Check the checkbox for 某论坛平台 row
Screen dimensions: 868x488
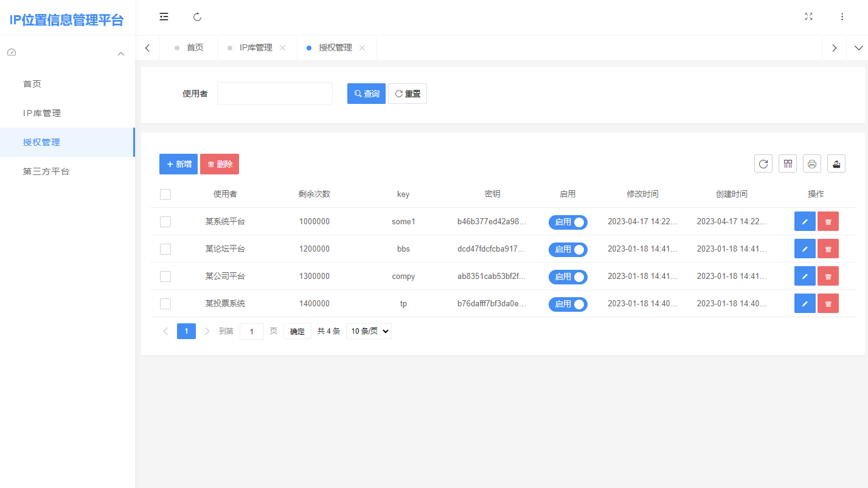click(165, 249)
